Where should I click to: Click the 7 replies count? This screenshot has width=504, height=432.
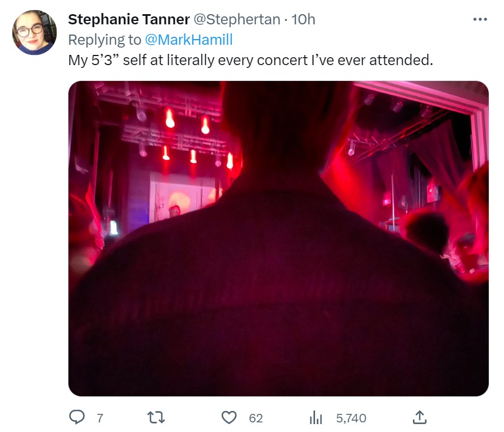(x=100, y=418)
